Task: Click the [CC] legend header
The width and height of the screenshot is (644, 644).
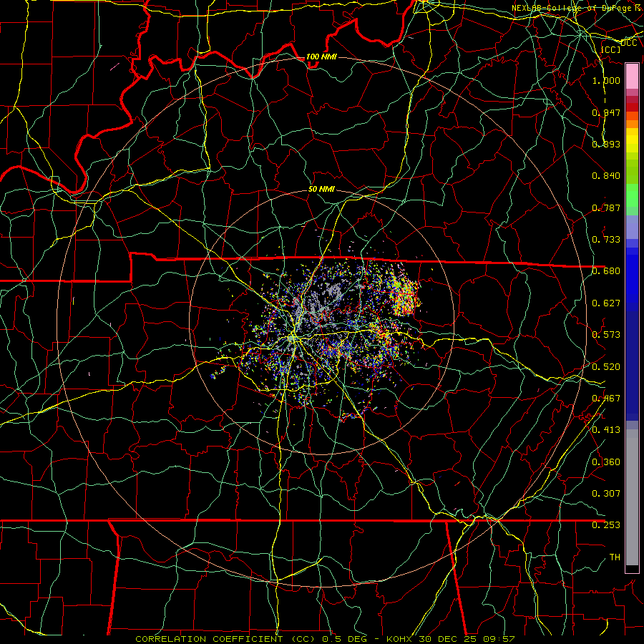Action: click(610, 49)
